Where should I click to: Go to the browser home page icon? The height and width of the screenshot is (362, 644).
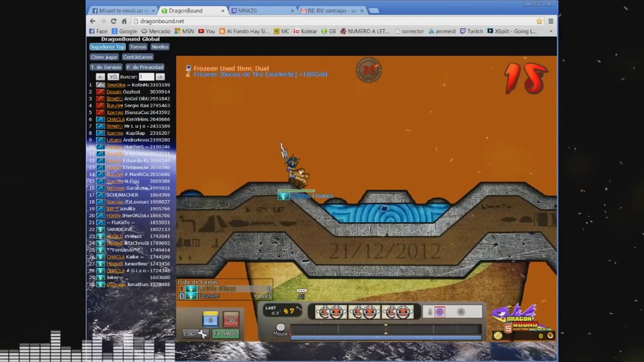pos(124,21)
